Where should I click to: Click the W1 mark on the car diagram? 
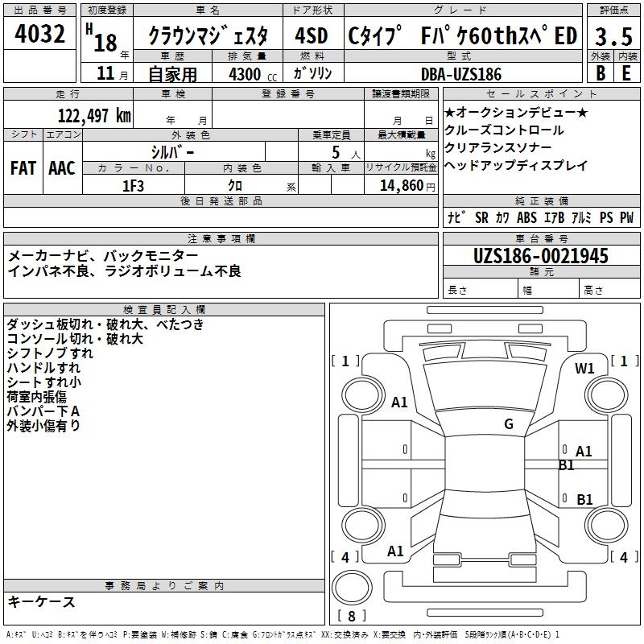point(584,369)
